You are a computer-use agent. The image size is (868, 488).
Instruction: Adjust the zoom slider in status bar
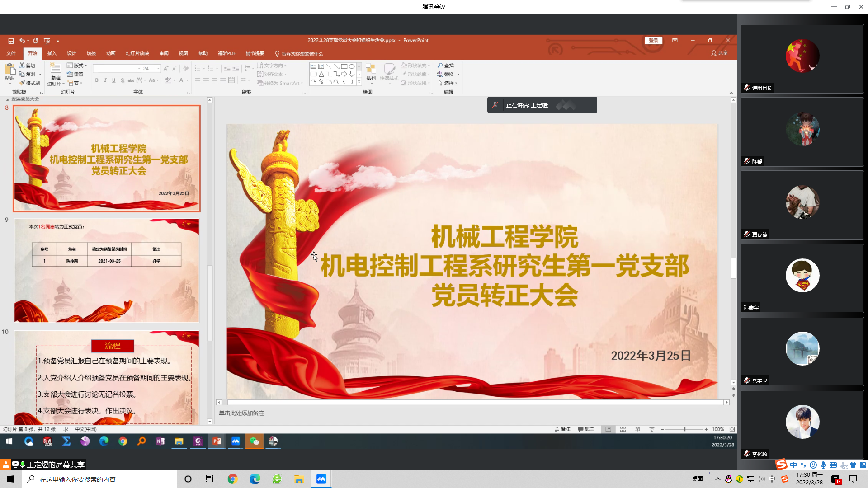[x=684, y=429]
